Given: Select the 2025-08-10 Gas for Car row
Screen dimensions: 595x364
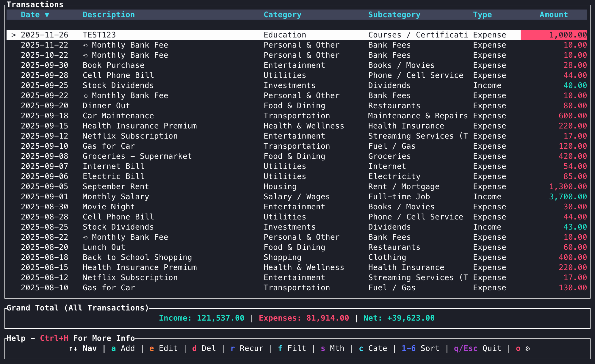Looking at the screenshot, I should (297, 288).
